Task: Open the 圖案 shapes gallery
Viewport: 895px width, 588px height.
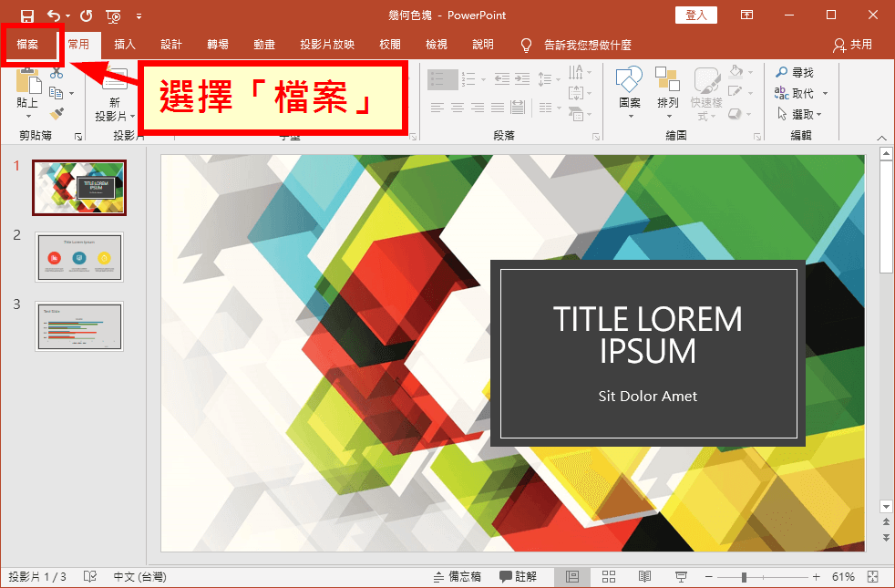Action: point(630,91)
